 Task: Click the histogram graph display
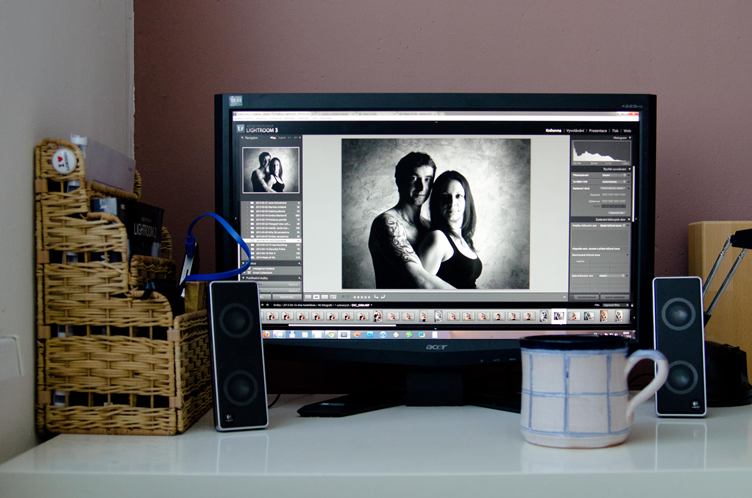[600, 153]
